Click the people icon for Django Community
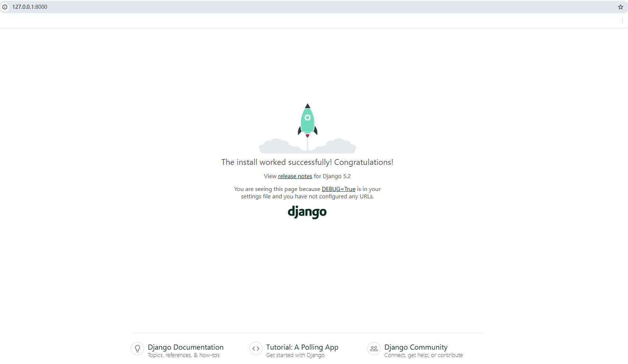This screenshot has height=364, width=628. pos(374,349)
